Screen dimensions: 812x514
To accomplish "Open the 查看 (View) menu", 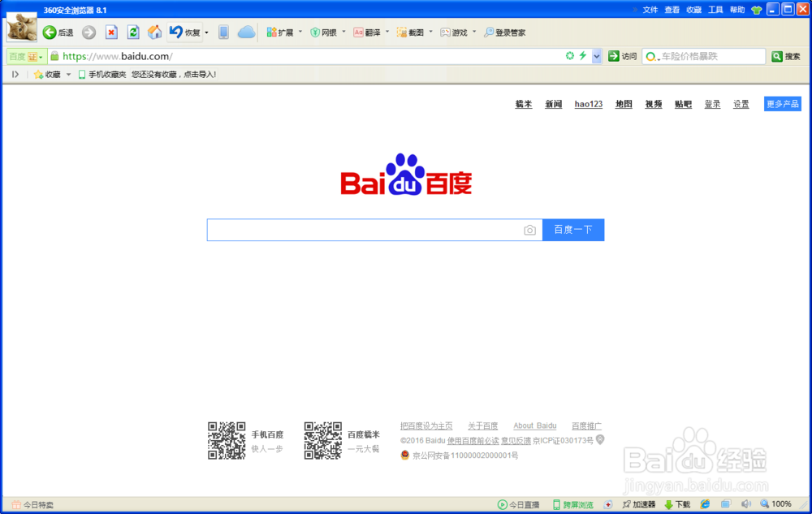I will [x=672, y=10].
